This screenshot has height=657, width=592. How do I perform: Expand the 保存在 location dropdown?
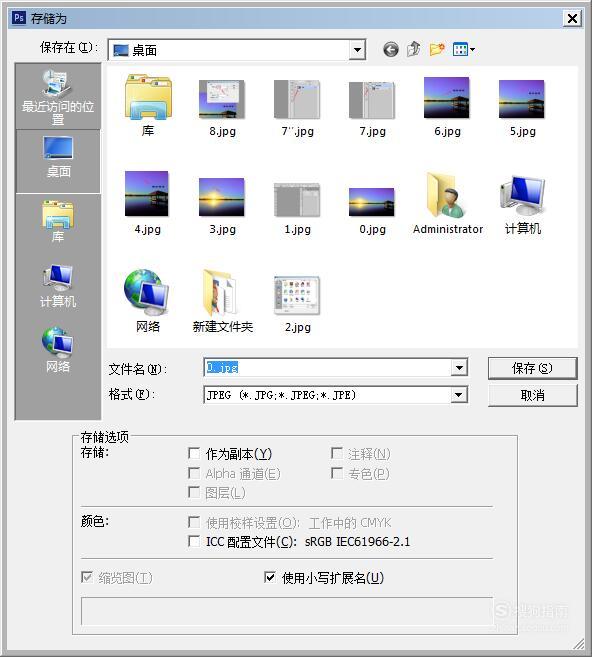click(x=357, y=50)
